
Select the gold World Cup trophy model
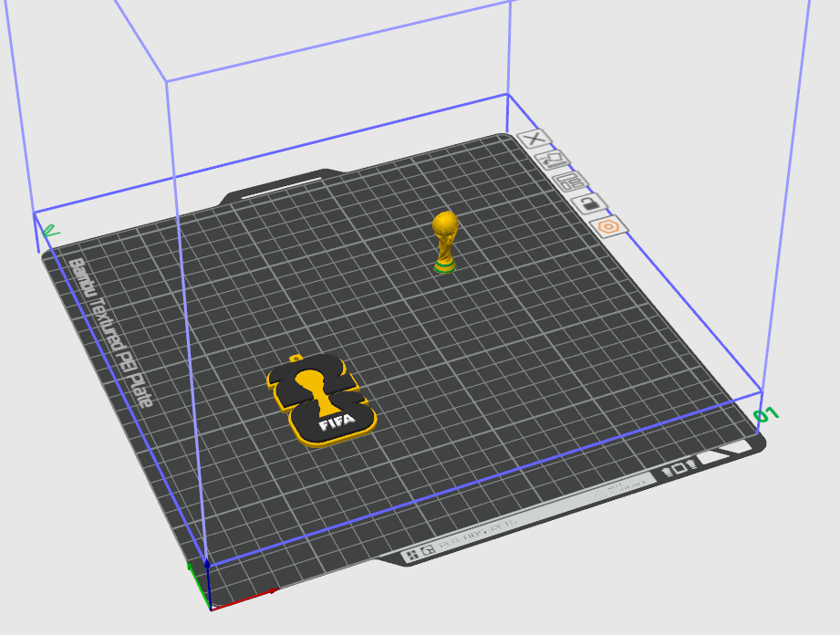445,242
